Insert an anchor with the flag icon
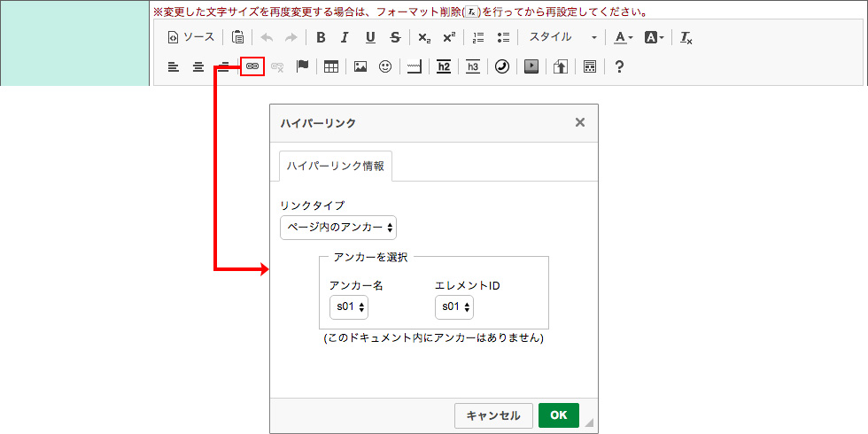 [x=302, y=67]
